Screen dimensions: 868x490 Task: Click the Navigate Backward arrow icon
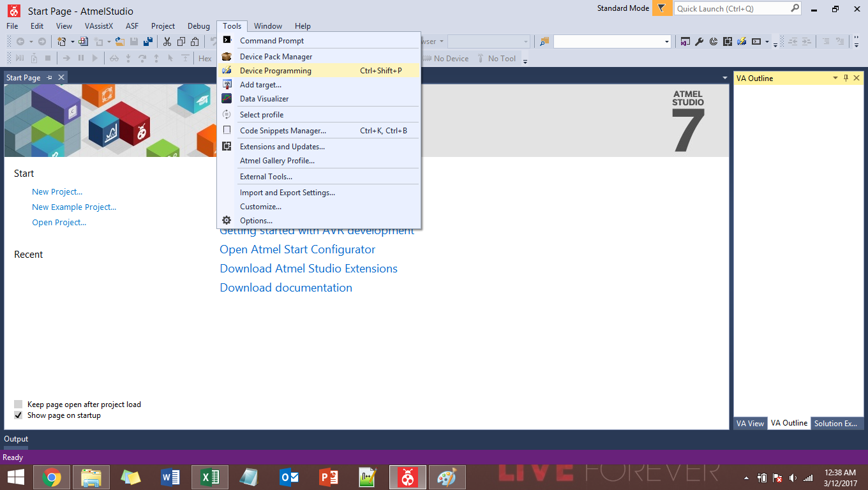point(20,41)
